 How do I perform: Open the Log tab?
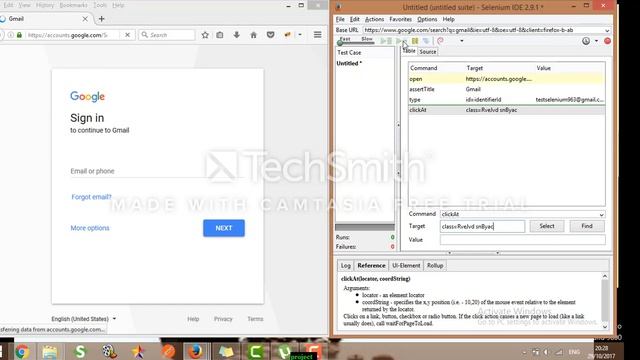coord(345,266)
